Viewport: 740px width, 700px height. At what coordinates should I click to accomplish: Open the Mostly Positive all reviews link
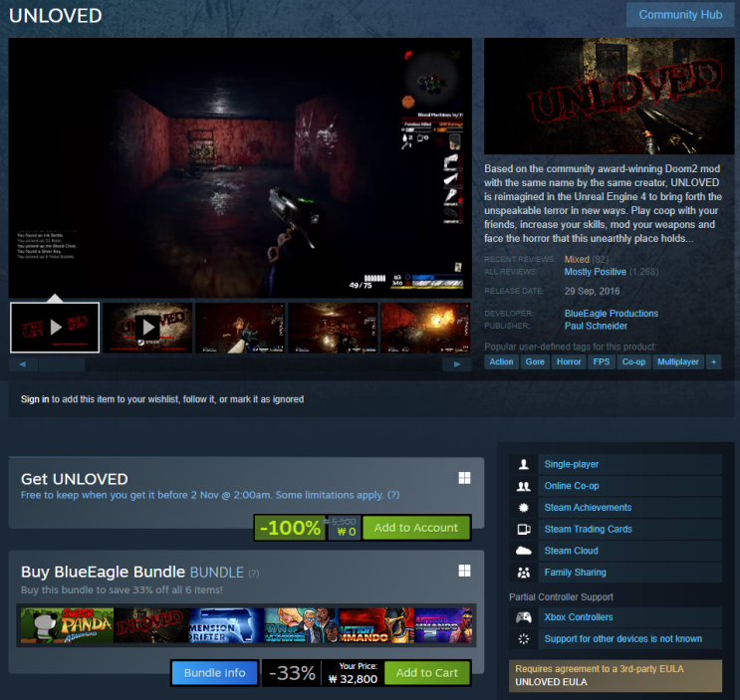coord(596,272)
